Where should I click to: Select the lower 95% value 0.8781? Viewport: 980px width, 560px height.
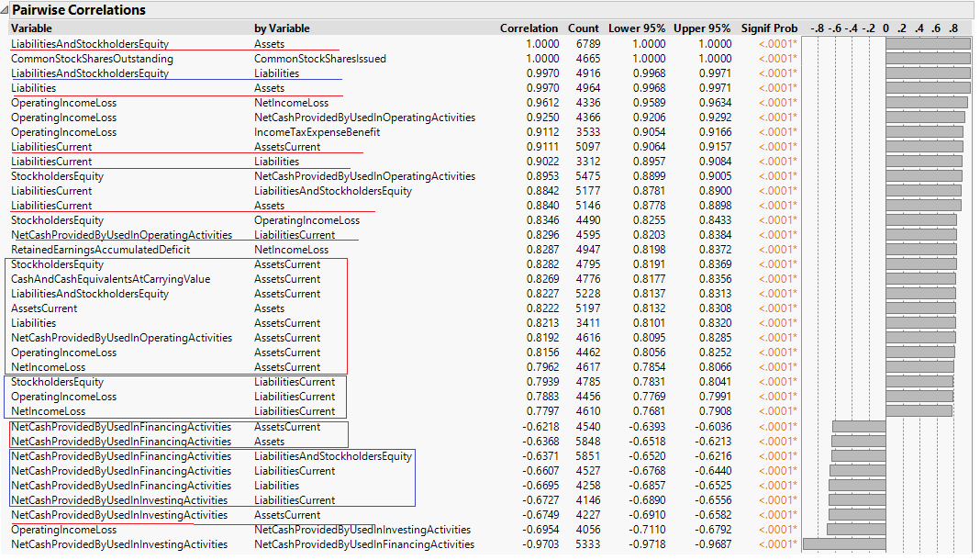click(x=649, y=191)
